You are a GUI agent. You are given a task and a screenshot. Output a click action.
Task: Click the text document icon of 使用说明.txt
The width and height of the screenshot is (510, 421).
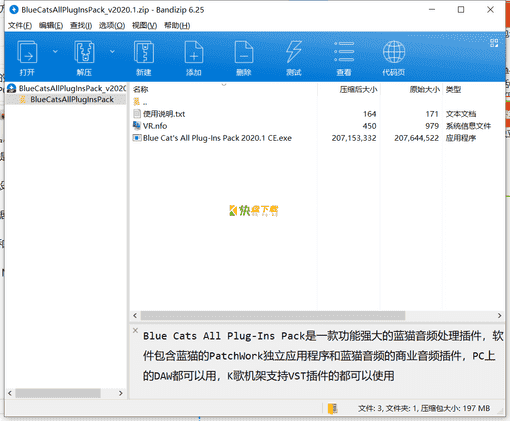tap(137, 114)
